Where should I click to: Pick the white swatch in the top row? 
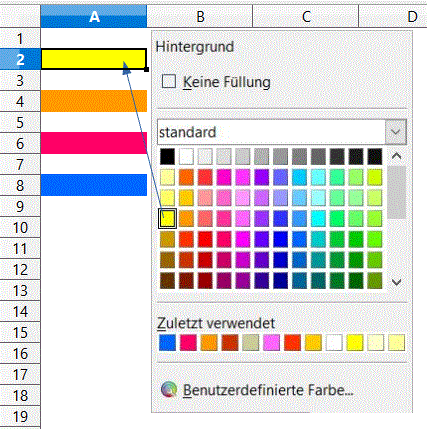186,157
